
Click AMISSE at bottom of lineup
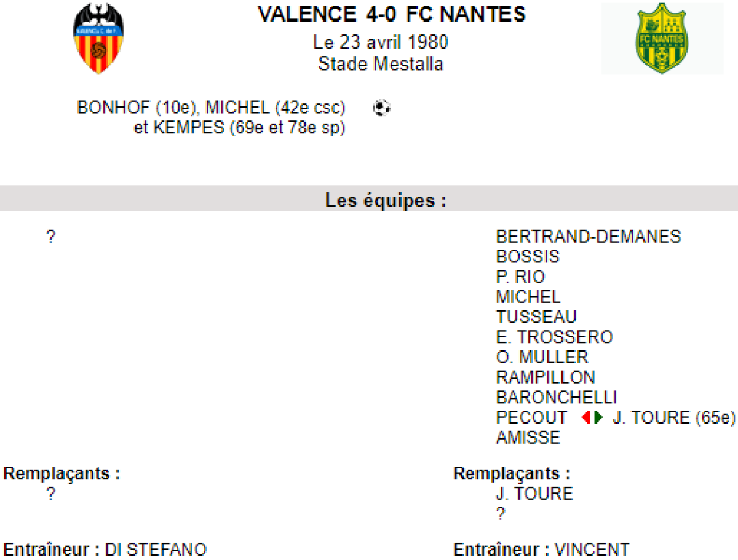coord(528,438)
